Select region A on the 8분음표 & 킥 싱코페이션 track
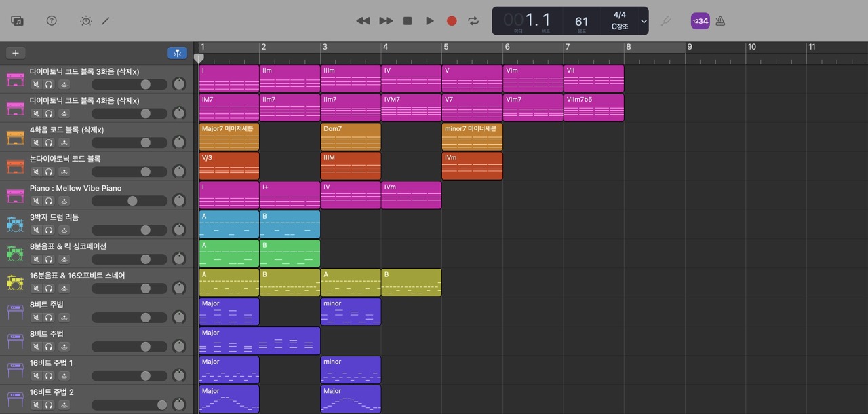The height and width of the screenshot is (414, 868). (229, 253)
